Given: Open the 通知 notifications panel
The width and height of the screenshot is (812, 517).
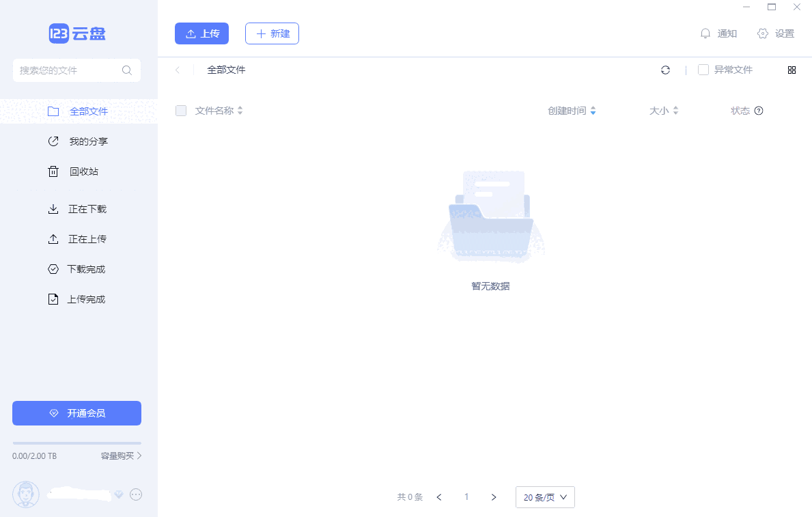Looking at the screenshot, I should coord(718,33).
